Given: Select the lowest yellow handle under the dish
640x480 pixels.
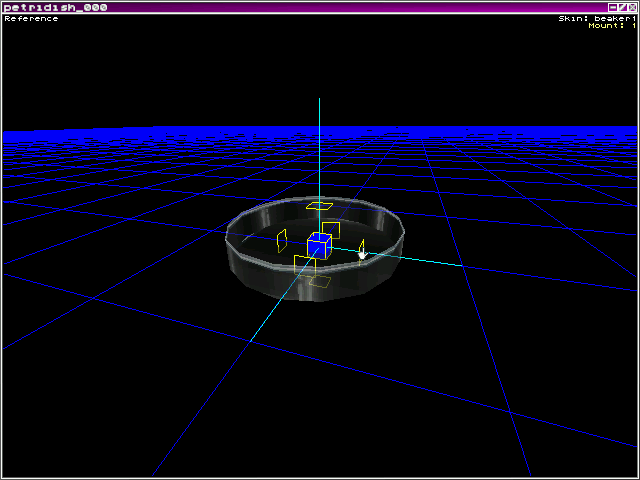Looking at the screenshot, I should [x=319, y=282].
